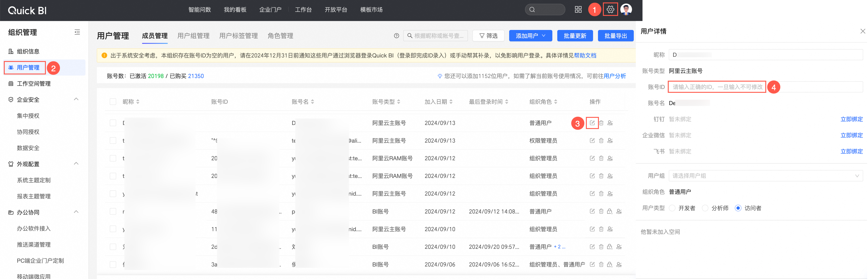This screenshot has width=868, height=279.
Task: Sort by 账号名 column
Action: click(x=312, y=102)
